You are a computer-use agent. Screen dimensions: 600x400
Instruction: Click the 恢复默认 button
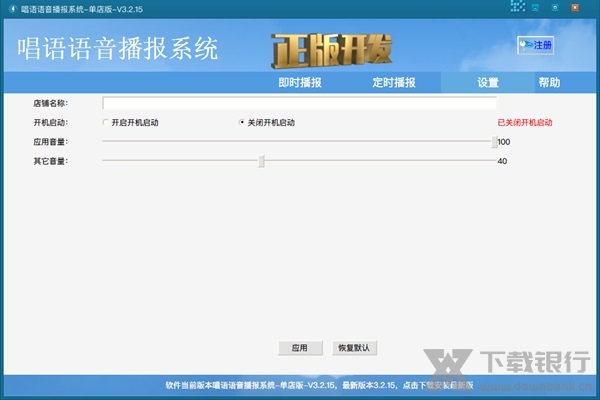click(354, 348)
